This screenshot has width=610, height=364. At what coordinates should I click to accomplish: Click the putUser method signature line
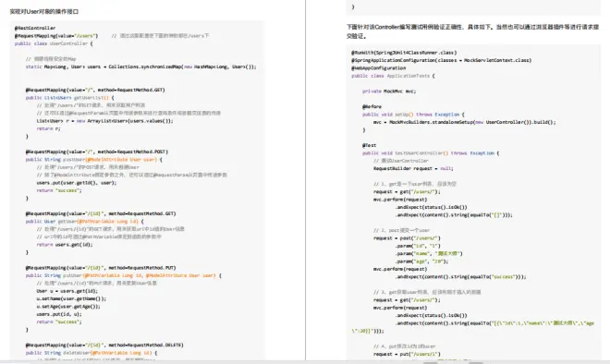tap(124, 275)
